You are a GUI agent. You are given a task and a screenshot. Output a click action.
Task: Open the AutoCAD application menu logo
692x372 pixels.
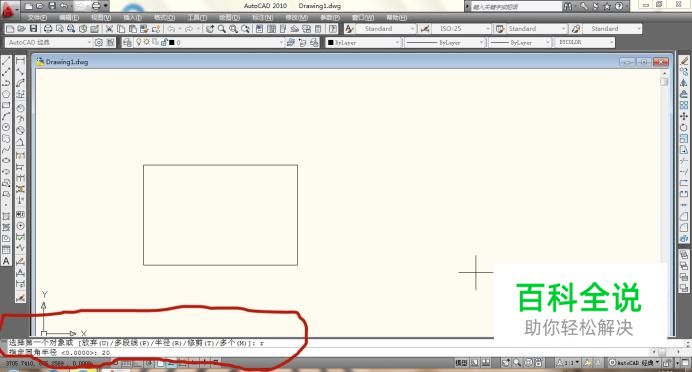click(9, 10)
